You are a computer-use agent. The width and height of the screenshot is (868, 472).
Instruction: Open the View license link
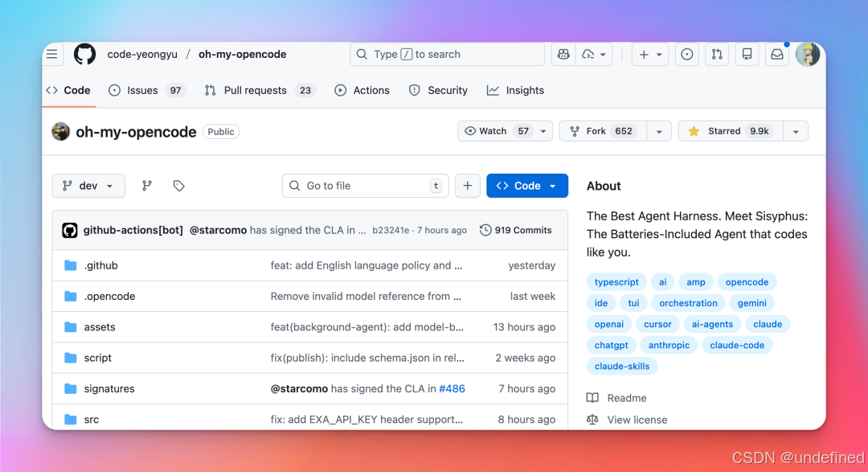click(627, 420)
